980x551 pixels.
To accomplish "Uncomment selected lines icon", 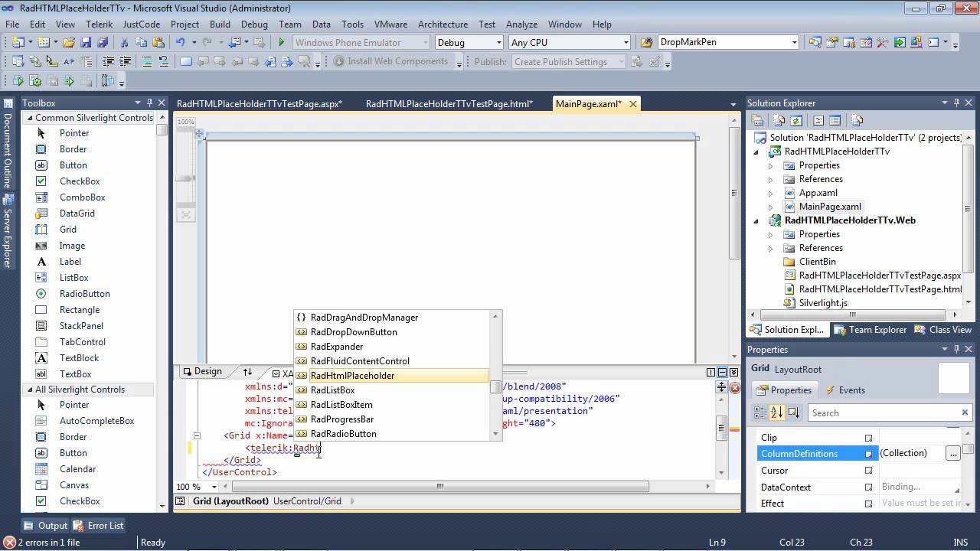I will (x=163, y=61).
